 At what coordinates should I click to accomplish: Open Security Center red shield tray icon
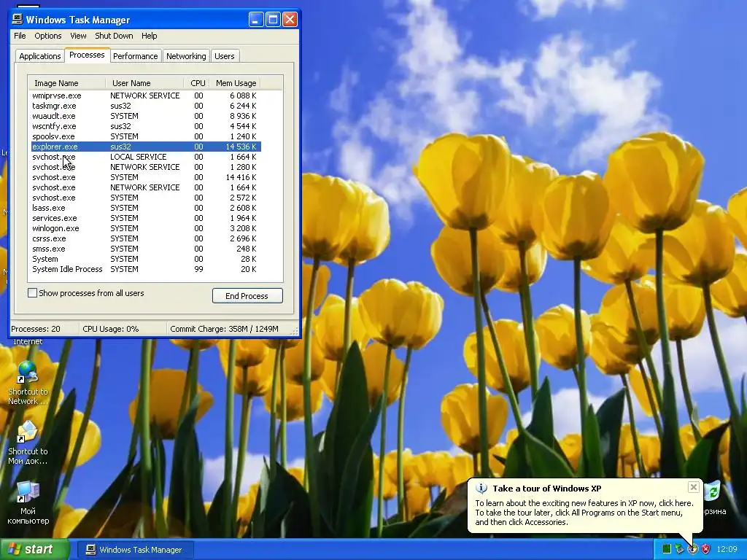pyautogui.click(x=705, y=549)
